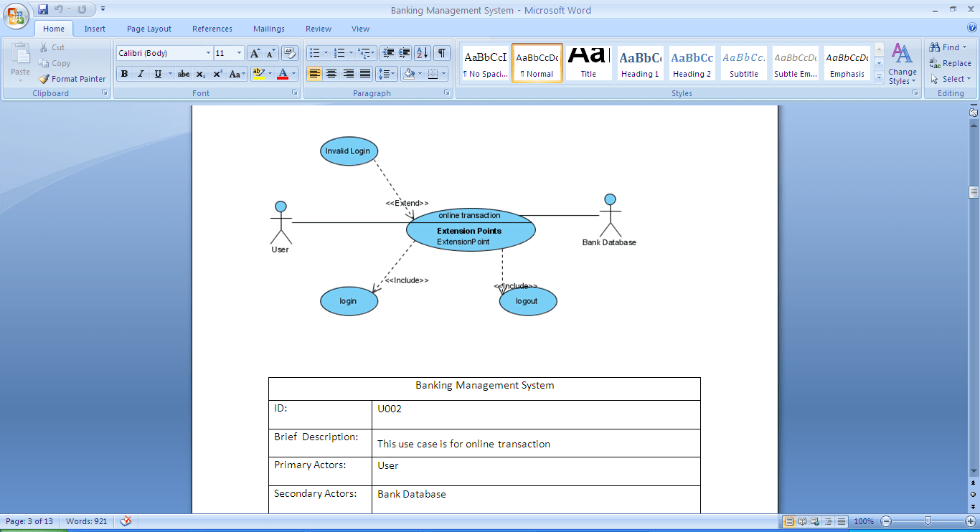Switch to the Insert ribbon tab
980x532 pixels.
[95, 29]
